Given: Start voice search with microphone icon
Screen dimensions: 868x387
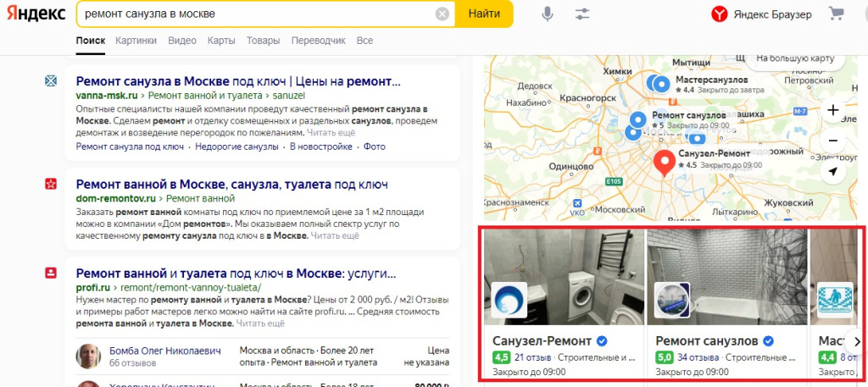Looking at the screenshot, I should click(548, 14).
